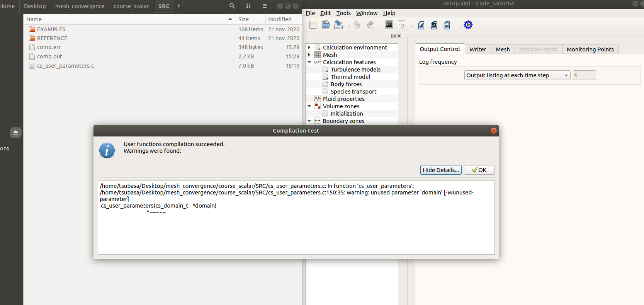Click the document with checkmark icon
Image resolution: width=644 pixels, height=305 pixels.
[x=434, y=25]
